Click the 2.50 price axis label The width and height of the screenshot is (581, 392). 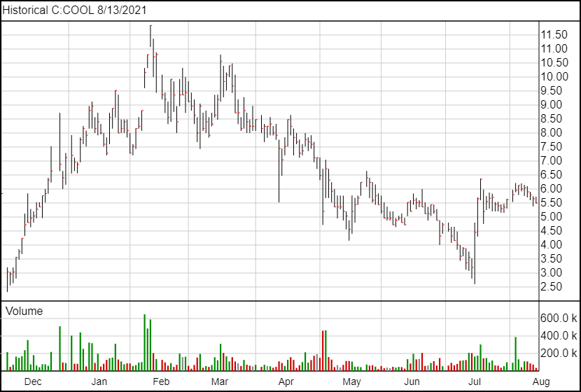click(552, 287)
